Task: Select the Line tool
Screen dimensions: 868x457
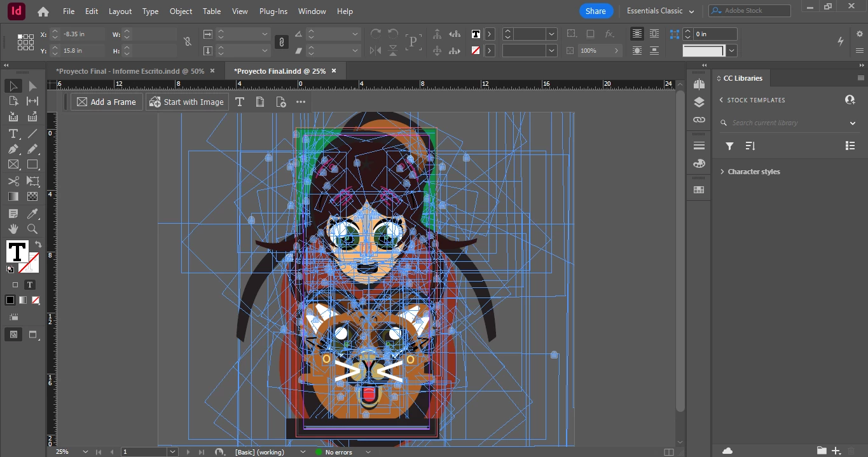Action: (x=32, y=133)
